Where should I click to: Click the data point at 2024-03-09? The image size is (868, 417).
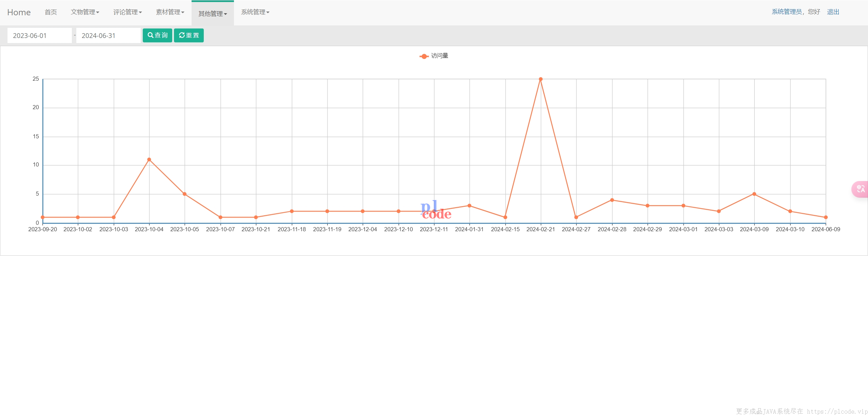754,194
